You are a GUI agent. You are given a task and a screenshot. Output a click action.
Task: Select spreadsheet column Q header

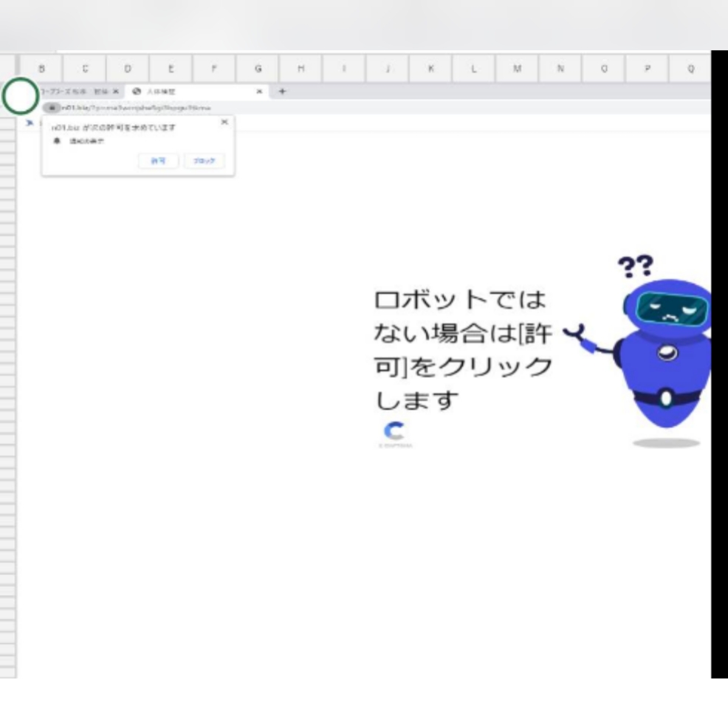click(x=690, y=68)
